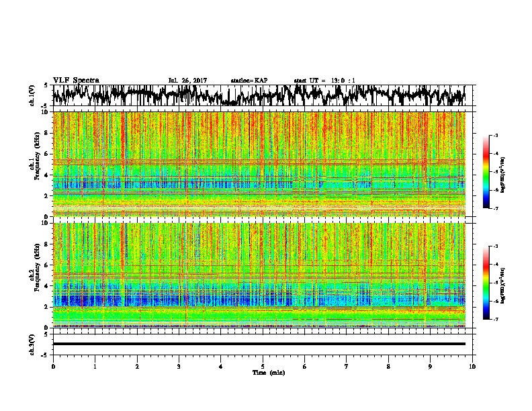
Task: Click the ch.1 "Frequency (kHz)" axis label
Action: click(x=37, y=157)
